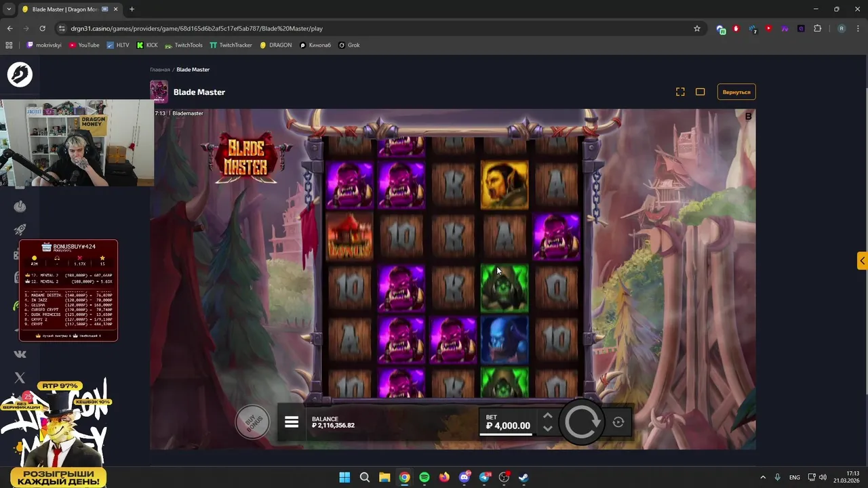Viewport: 868px width, 488px height.
Task: Click the address bar URL
Action: 197,28
